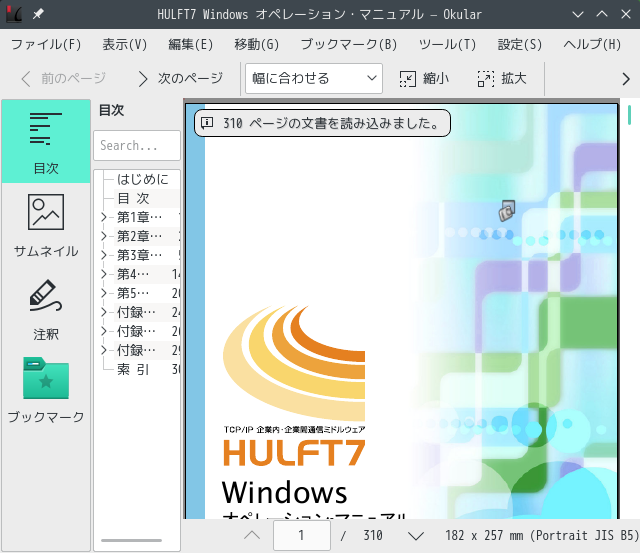Open the ツール(T) menu
The width and height of the screenshot is (640, 553).
tap(447, 44)
